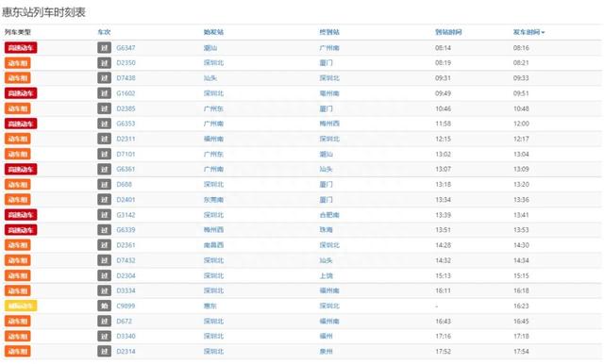604x364 pixels.
Task: Click the 过 badge beside train D7438
Action: coord(104,78)
